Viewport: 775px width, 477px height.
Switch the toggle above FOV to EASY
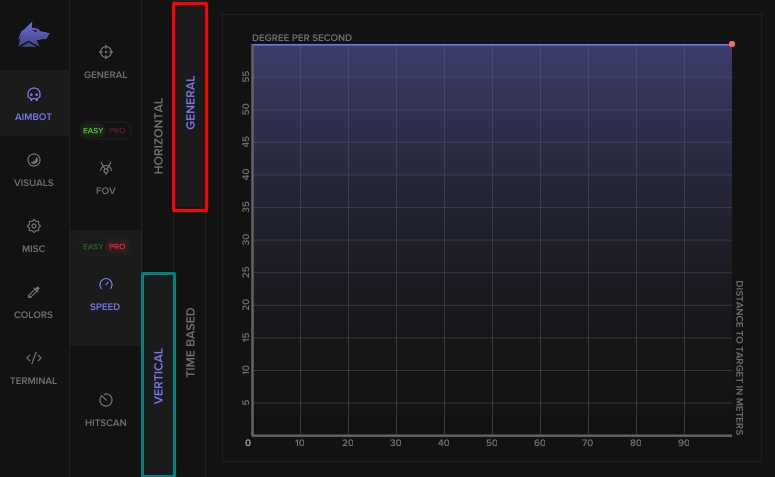(94, 131)
